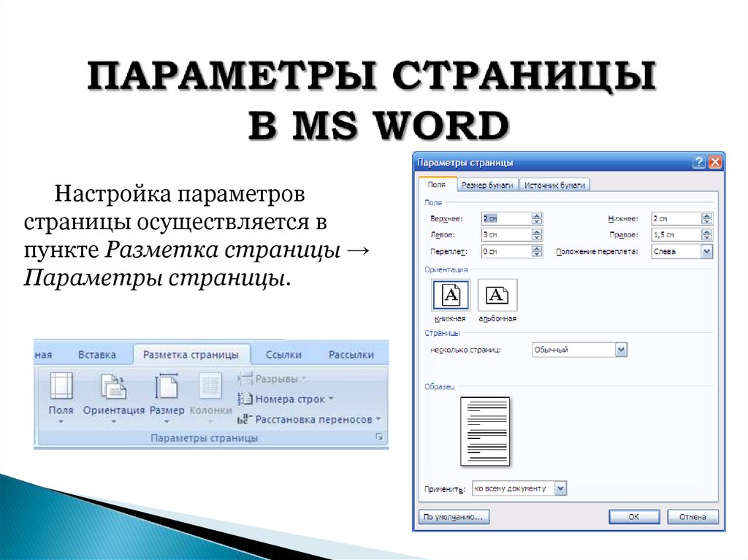Select альбомная landscape orientation
The width and height of the screenshot is (748, 560).
497,294
